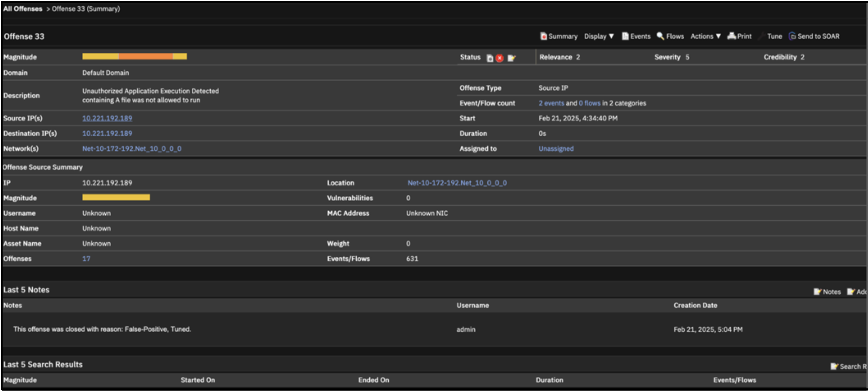
Task: Toggle protected status on the offense
Action: click(x=491, y=58)
